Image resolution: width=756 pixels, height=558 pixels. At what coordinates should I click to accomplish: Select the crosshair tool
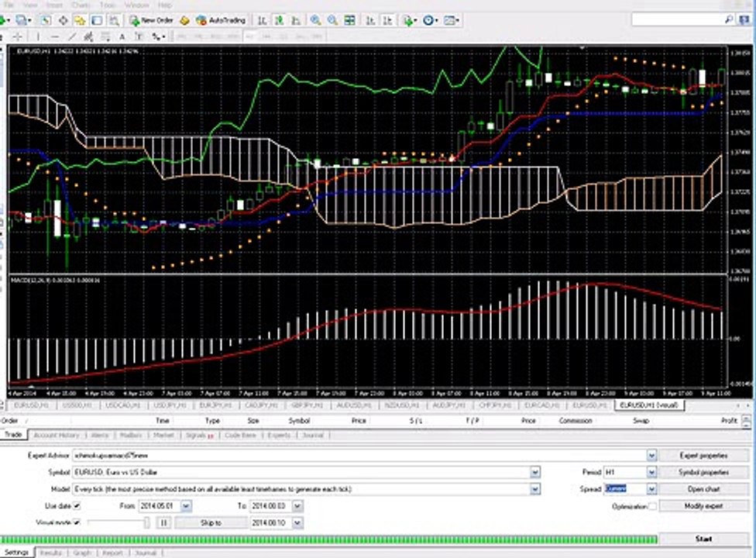pos(17,36)
